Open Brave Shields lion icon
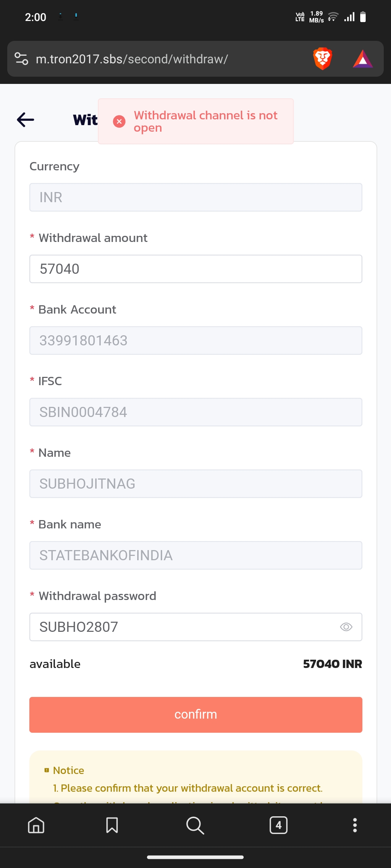The image size is (391, 868). coord(322,59)
